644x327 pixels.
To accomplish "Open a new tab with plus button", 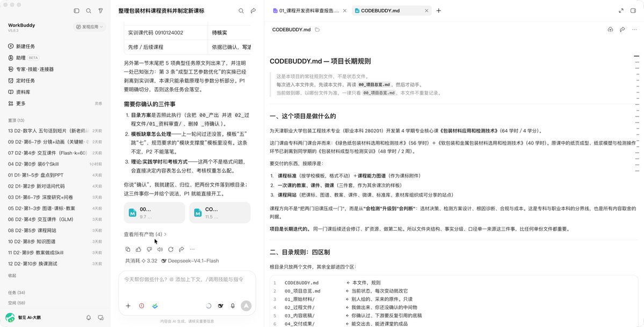I will pos(439,11).
